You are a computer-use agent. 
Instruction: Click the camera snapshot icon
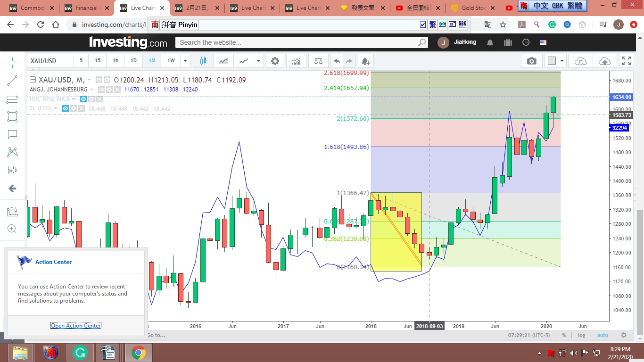[x=531, y=61]
